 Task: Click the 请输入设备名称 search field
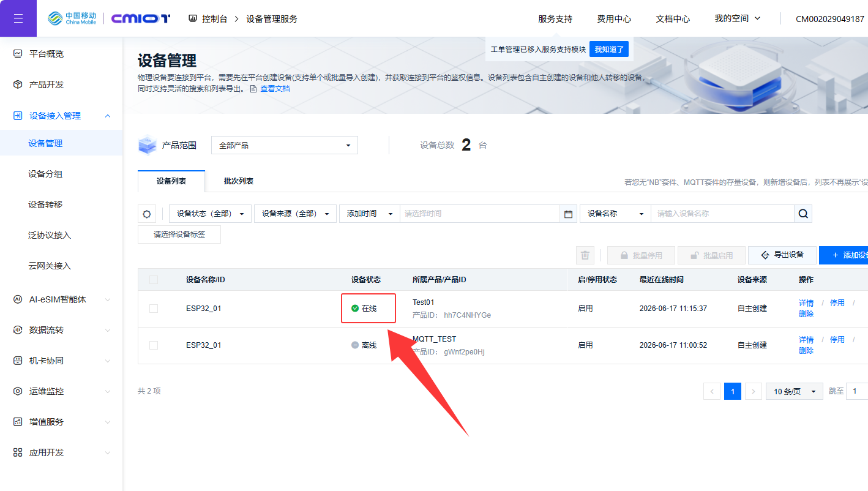pyautogui.click(x=722, y=214)
